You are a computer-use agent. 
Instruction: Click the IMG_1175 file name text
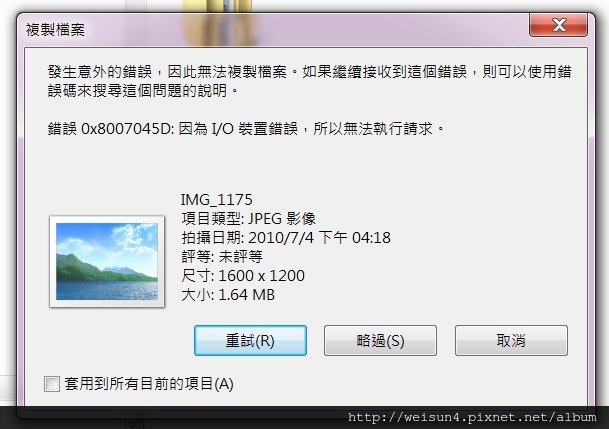pyautogui.click(x=216, y=200)
